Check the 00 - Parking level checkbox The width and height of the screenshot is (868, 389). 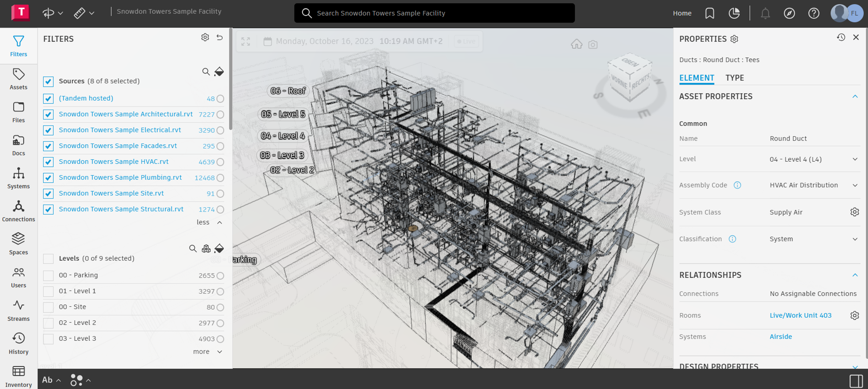point(48,276)
